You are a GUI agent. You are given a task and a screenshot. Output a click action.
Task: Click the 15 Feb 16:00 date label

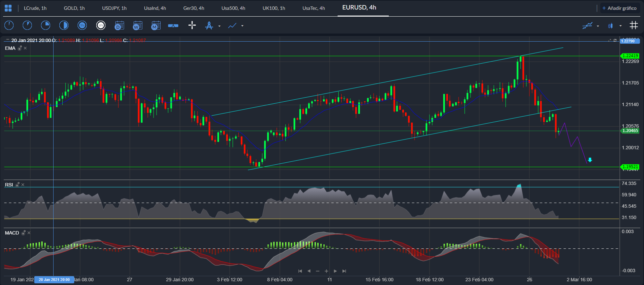coord(379,280)
